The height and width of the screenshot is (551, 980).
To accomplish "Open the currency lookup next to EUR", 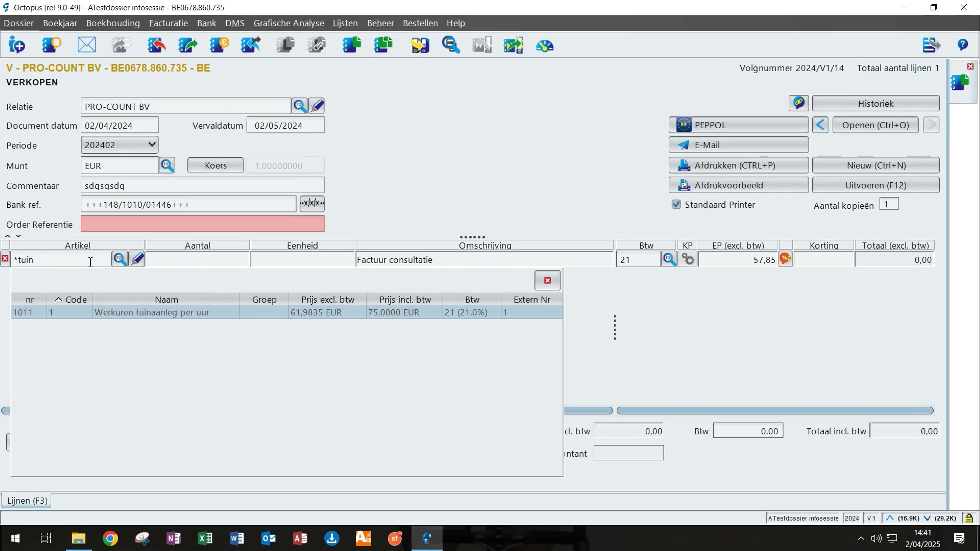I will pos(167,165).
